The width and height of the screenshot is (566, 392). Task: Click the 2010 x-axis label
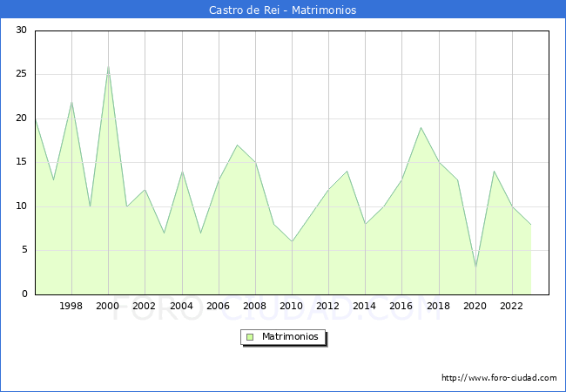[x=292, y=306]
